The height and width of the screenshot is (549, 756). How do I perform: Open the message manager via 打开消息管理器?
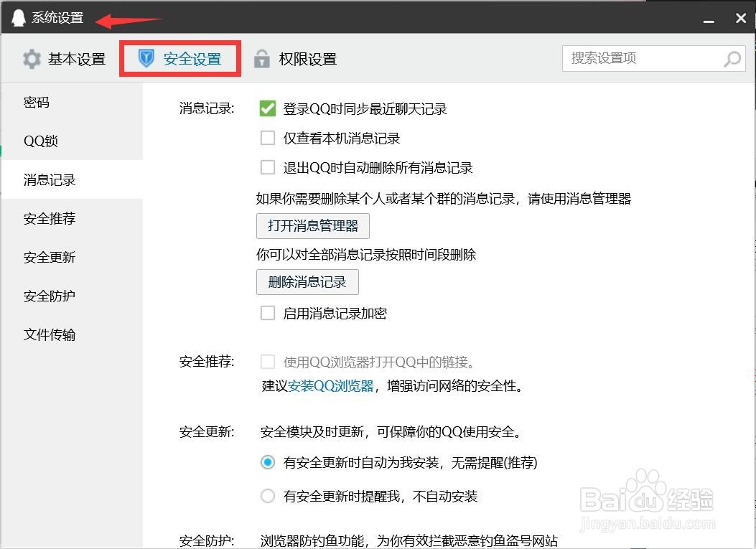coord(312,226)
